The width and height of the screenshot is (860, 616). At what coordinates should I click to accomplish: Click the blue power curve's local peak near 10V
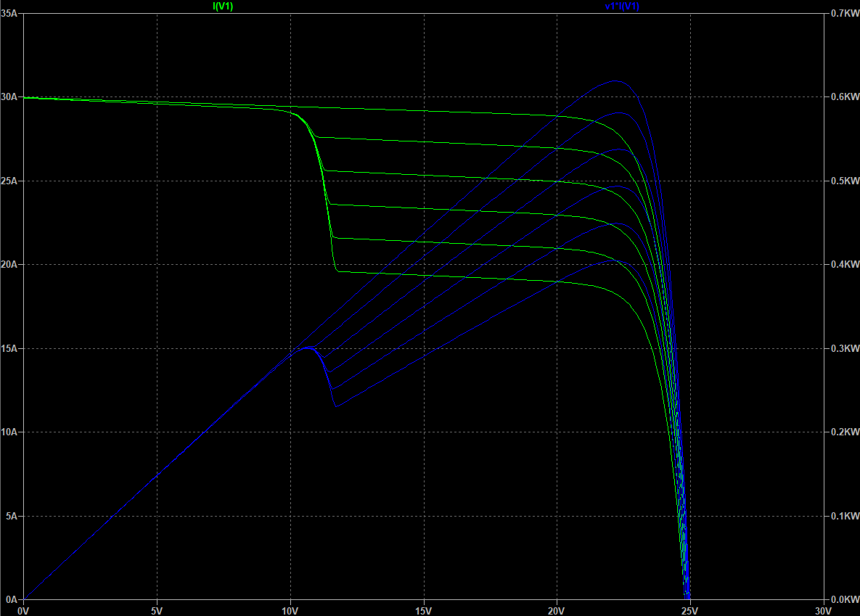[x=307, y=348]
